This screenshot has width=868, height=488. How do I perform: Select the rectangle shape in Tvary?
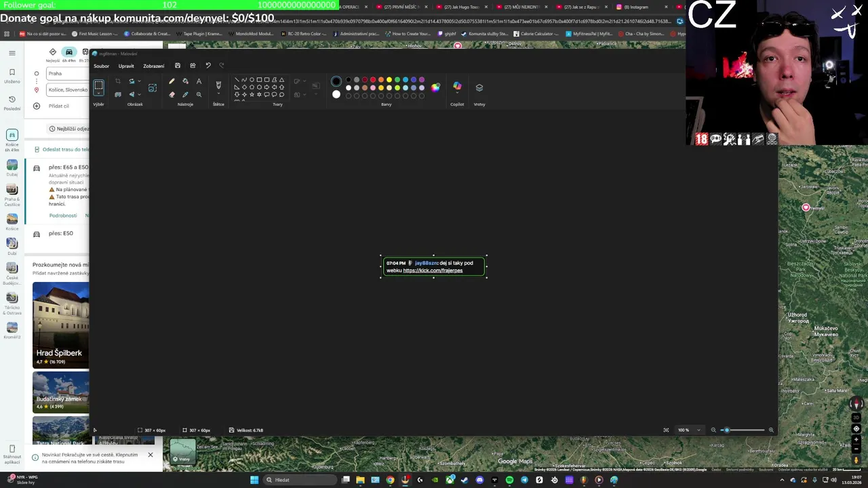pos(259,80)
